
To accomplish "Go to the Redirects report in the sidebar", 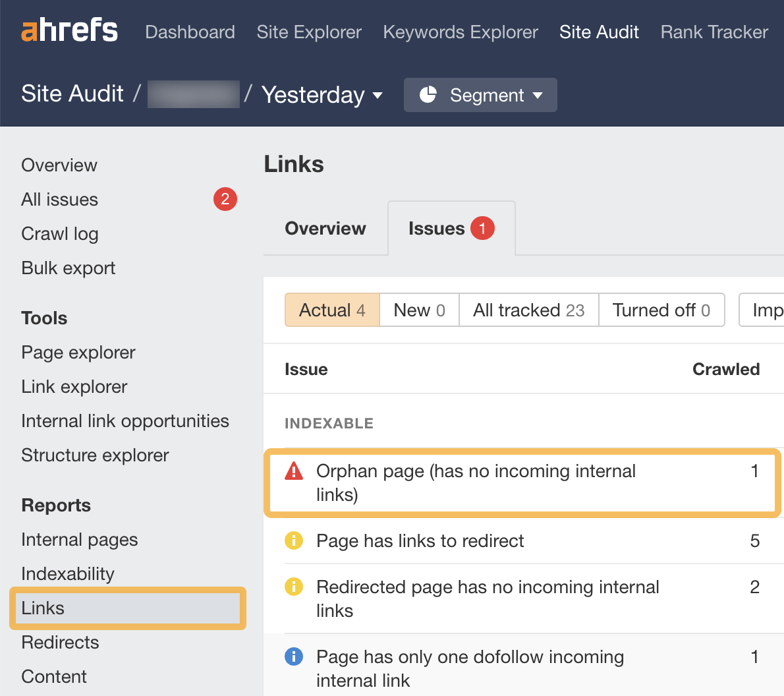I will click(x=60, y=642).
